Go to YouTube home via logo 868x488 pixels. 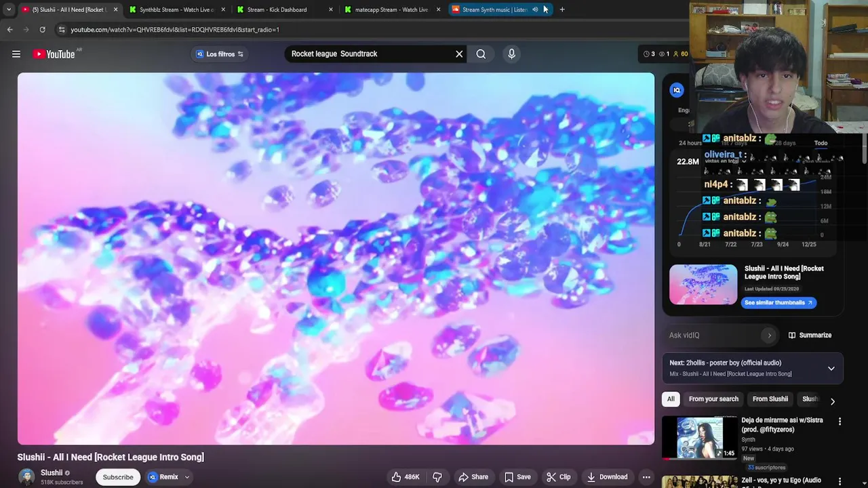click(54, 54)
